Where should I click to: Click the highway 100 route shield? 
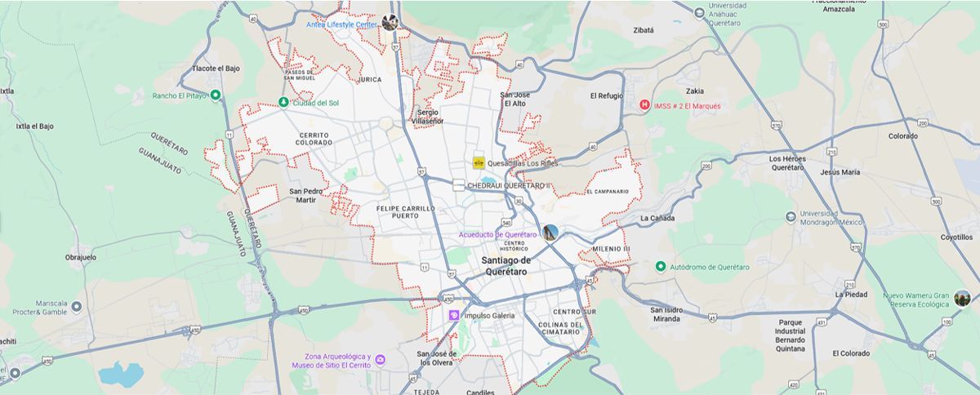[947, 322]
